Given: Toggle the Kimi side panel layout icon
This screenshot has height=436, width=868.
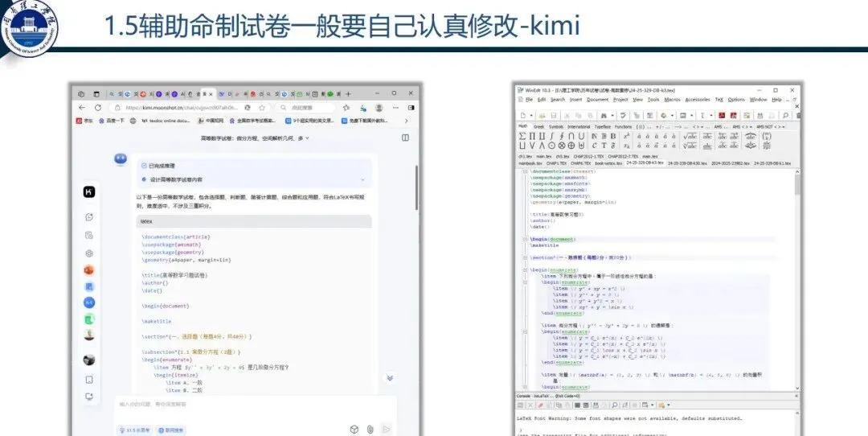Looking at the screenshot, I should [x=405, y=138].
